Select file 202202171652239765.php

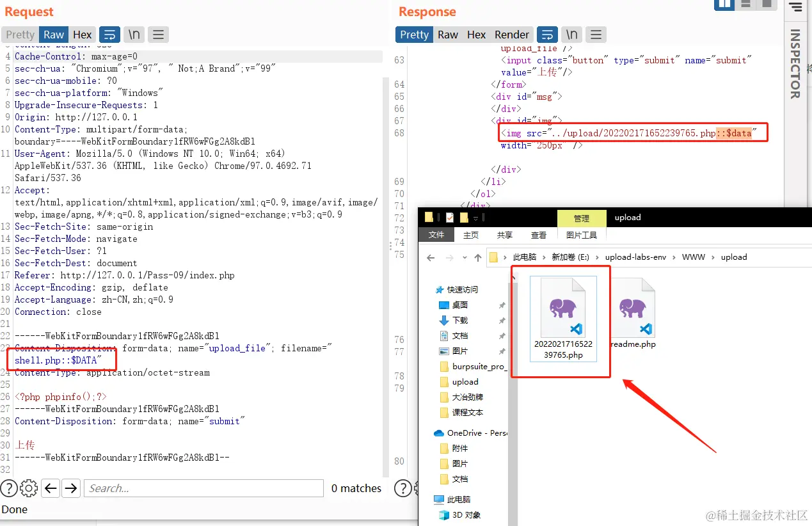coord(564,319)
